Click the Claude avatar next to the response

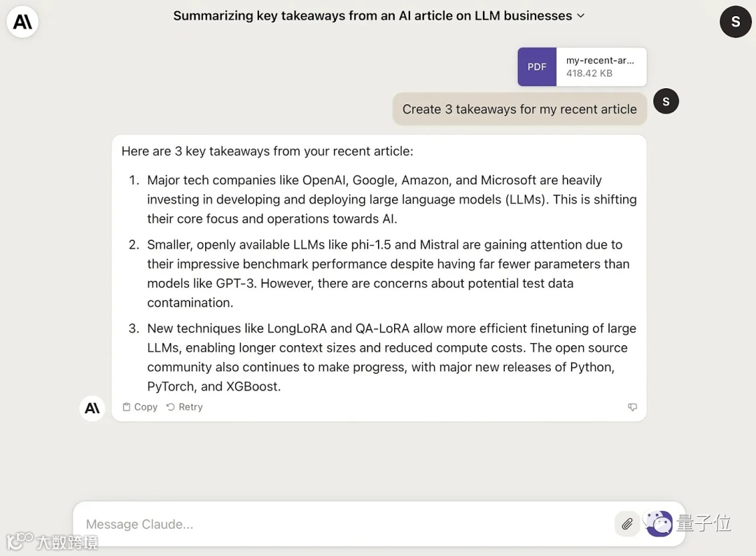coord(92,408)
